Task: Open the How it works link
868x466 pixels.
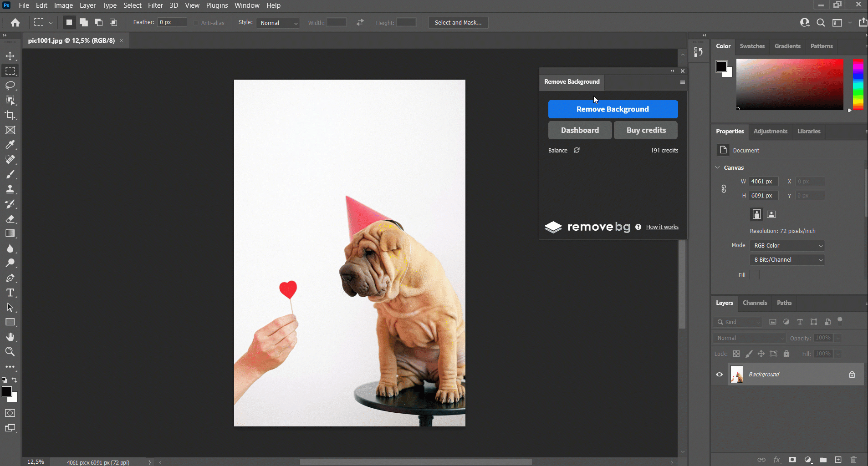Action: coord(661,227)
